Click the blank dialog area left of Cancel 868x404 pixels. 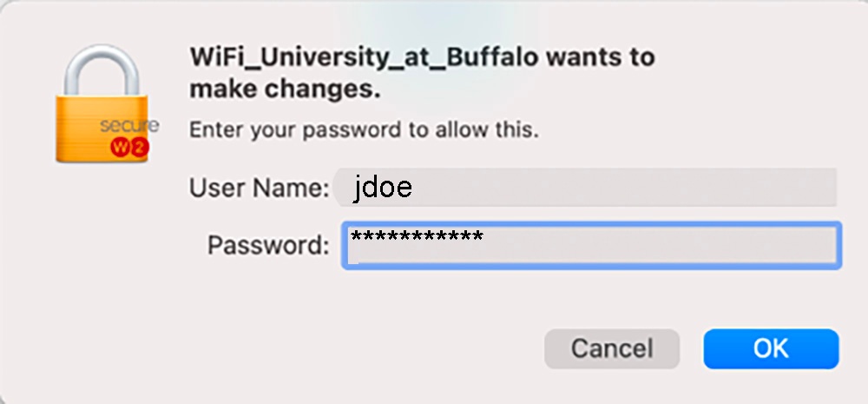[x=347, y=349]
